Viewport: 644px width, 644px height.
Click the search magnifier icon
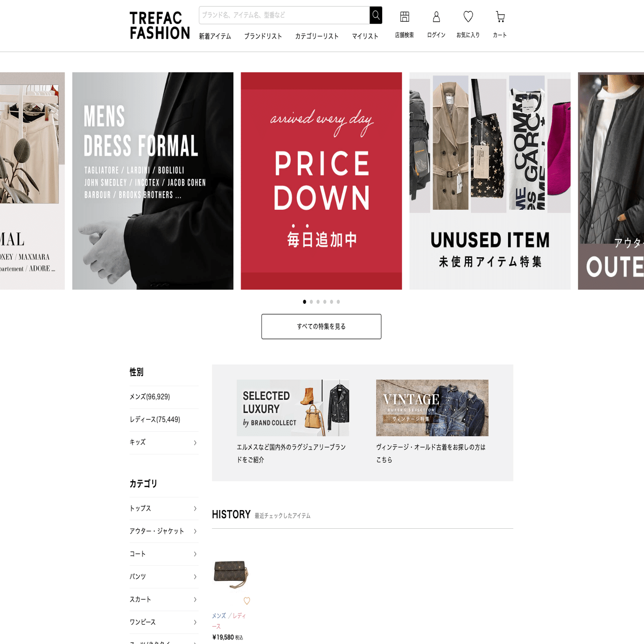[376, 15]
